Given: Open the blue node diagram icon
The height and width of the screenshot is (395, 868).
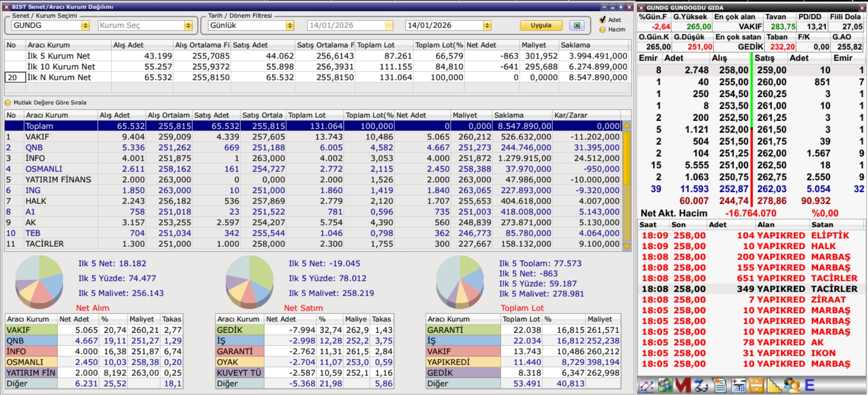Looking at the screenshot, I should coord(701,385).
